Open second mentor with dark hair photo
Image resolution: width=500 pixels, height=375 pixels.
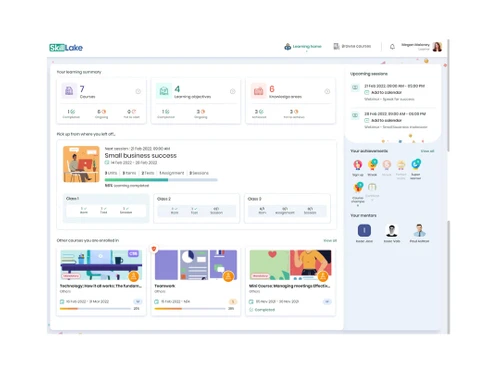(x=392, y=230)
